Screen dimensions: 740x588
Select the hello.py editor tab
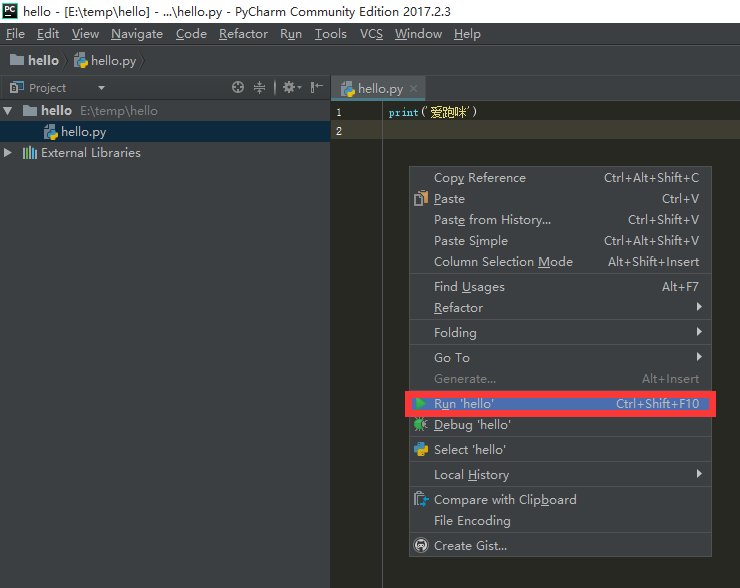378,88
